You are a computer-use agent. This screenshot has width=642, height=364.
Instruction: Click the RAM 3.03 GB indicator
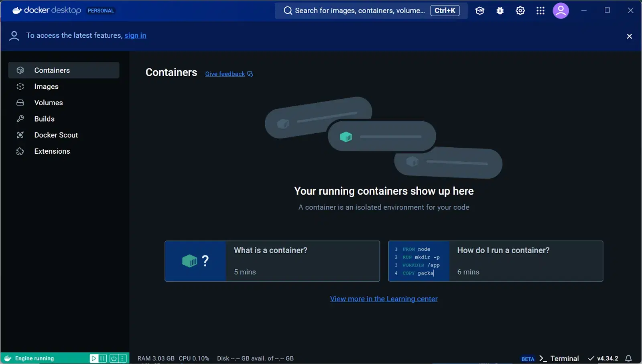click(x=156, y=358)
